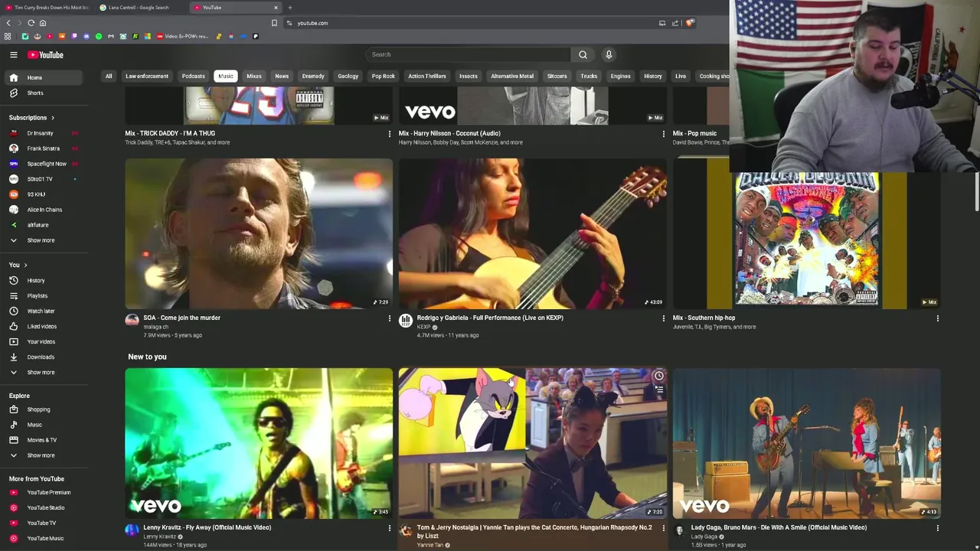Open more options for Mix - TRICK DADDY
The image size is (980, 551).
click(389, 134)
